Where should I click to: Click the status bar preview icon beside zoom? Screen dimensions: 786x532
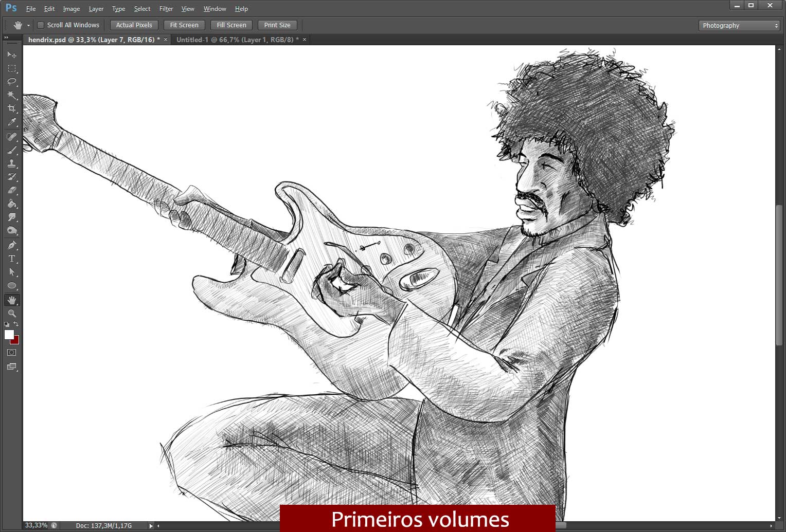click(x=54, y=526)
